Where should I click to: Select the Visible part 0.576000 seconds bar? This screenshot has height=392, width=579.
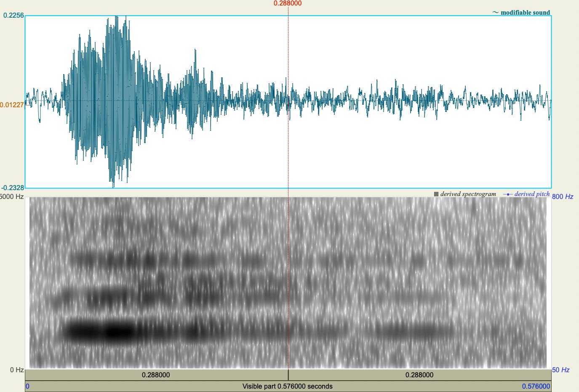(288, 385)
